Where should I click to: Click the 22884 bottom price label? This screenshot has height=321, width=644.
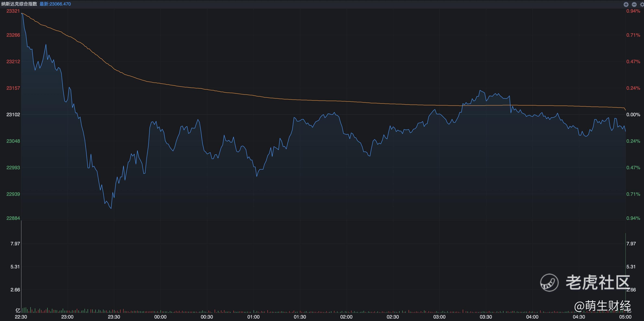coord(13,218)
